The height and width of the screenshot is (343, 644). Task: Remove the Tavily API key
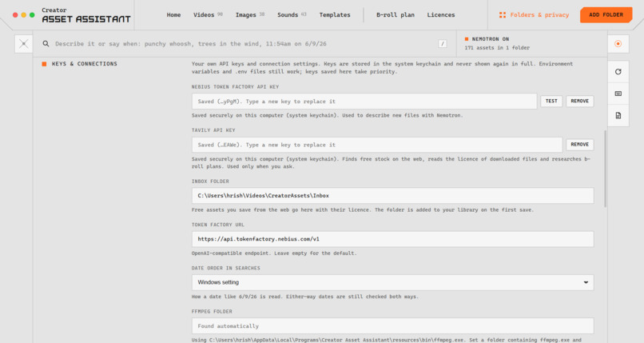coord(579,145)
